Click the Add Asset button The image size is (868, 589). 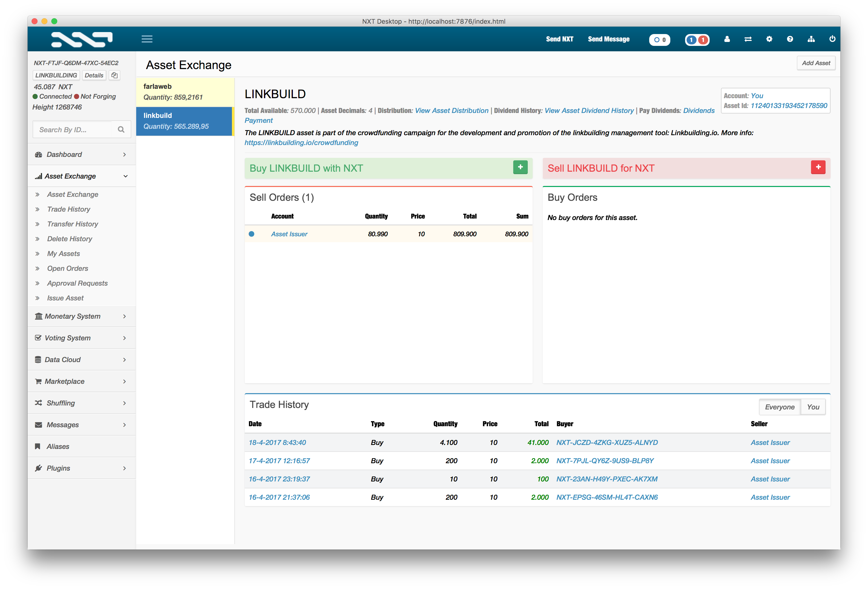coord(816,63)
